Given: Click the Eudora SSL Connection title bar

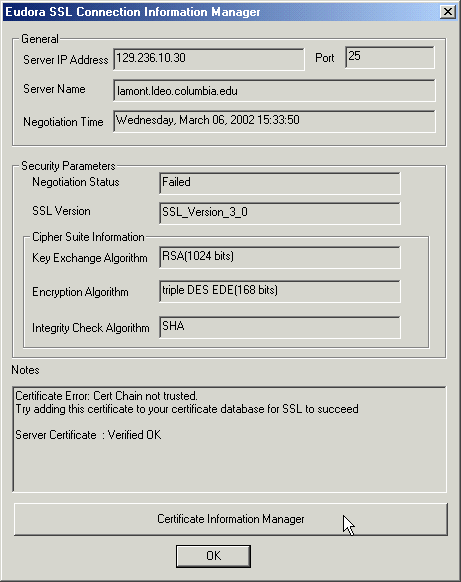Looking at the screenshot, I should point(221,12).
